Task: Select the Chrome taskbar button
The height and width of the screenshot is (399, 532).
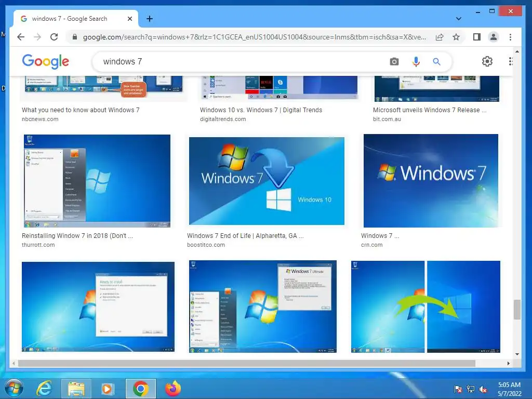Action: click(140, 389)
